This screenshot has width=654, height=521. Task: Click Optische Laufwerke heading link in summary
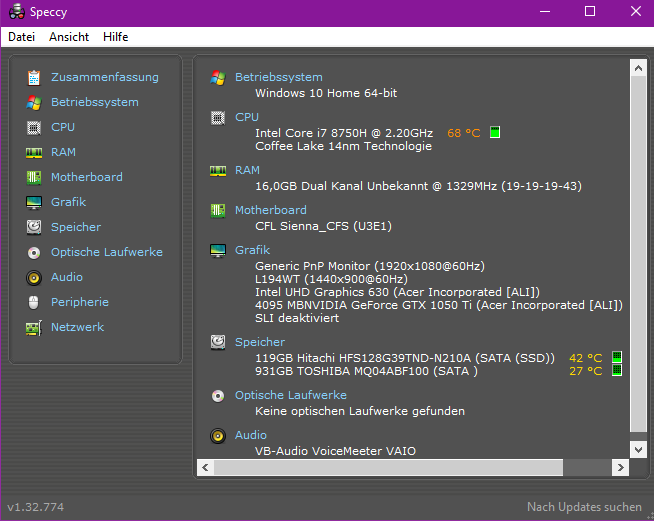[291, 395]
